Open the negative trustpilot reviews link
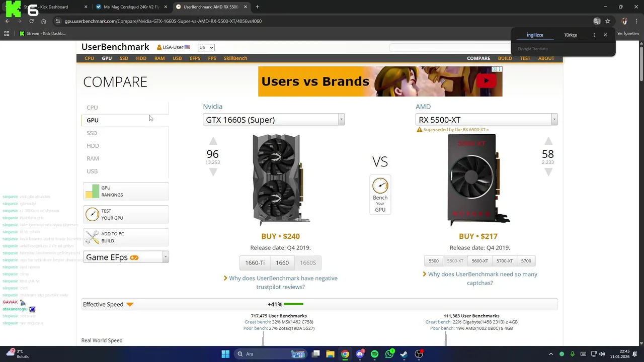Screen dimensions: 644x362 coord(283,283)
